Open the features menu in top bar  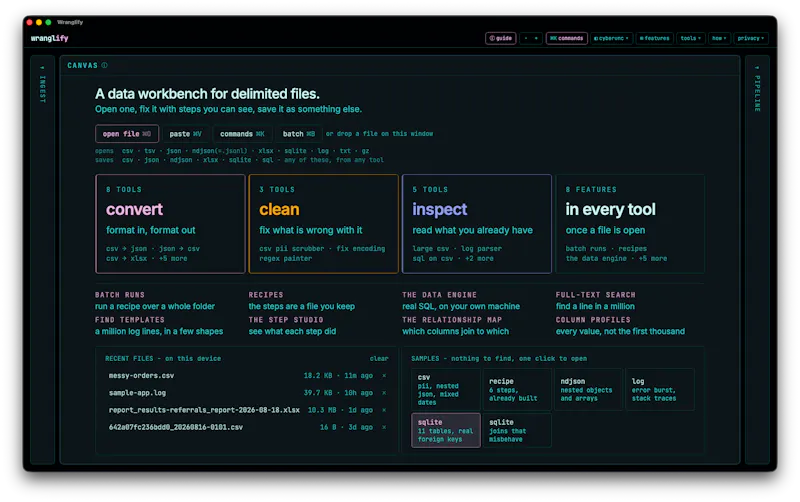[655, 38]
